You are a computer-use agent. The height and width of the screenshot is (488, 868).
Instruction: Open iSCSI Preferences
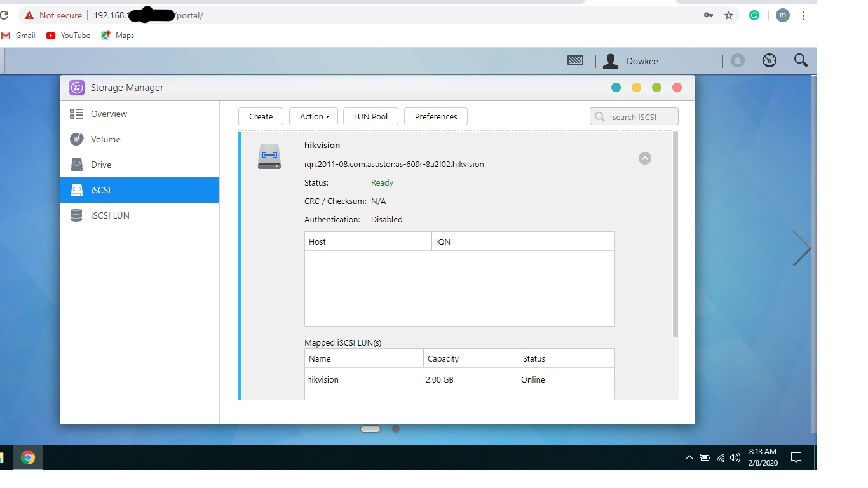point(436,116)
